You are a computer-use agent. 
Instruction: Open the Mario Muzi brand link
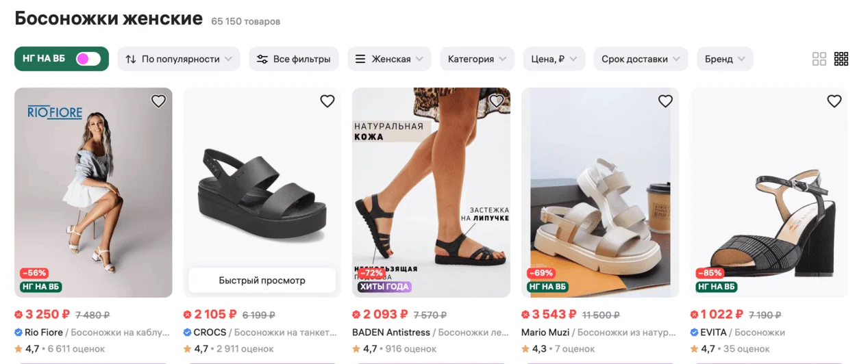click(x=543, y=333)
